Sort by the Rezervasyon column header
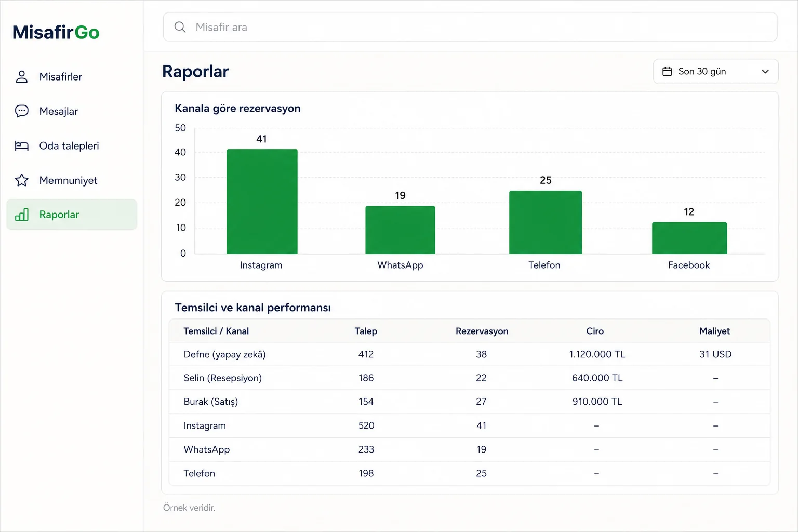 pyautogui.click(x=482, y=331)
